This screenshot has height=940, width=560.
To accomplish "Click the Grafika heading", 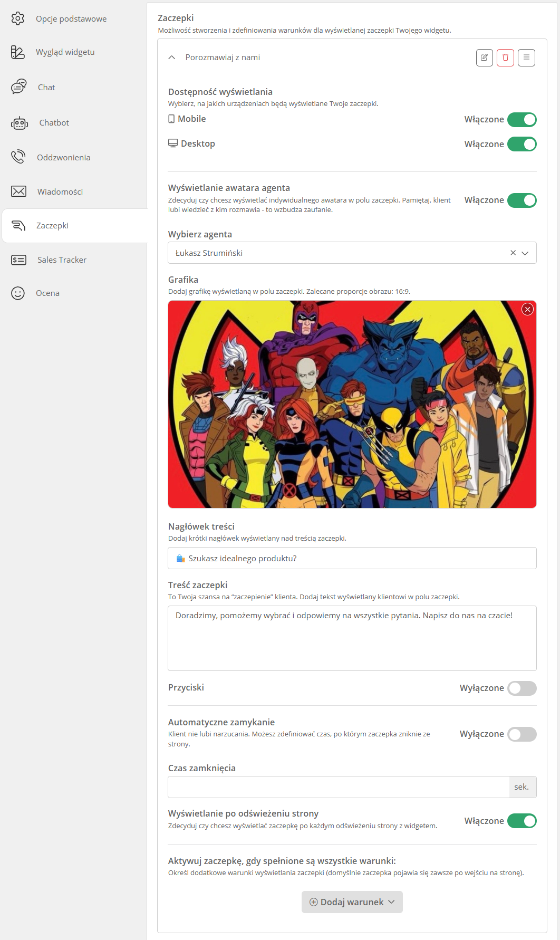I will point(183,280).
